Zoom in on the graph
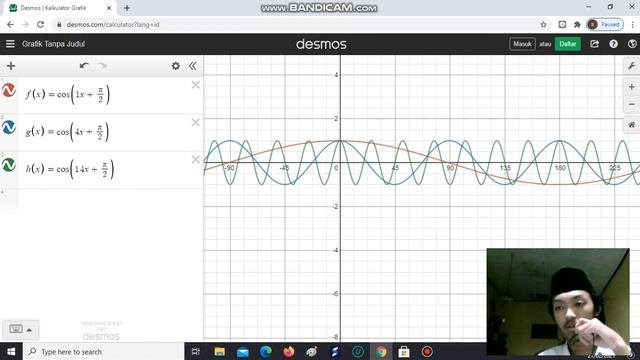This screenshot has width=640, height=360. (631, 87)
